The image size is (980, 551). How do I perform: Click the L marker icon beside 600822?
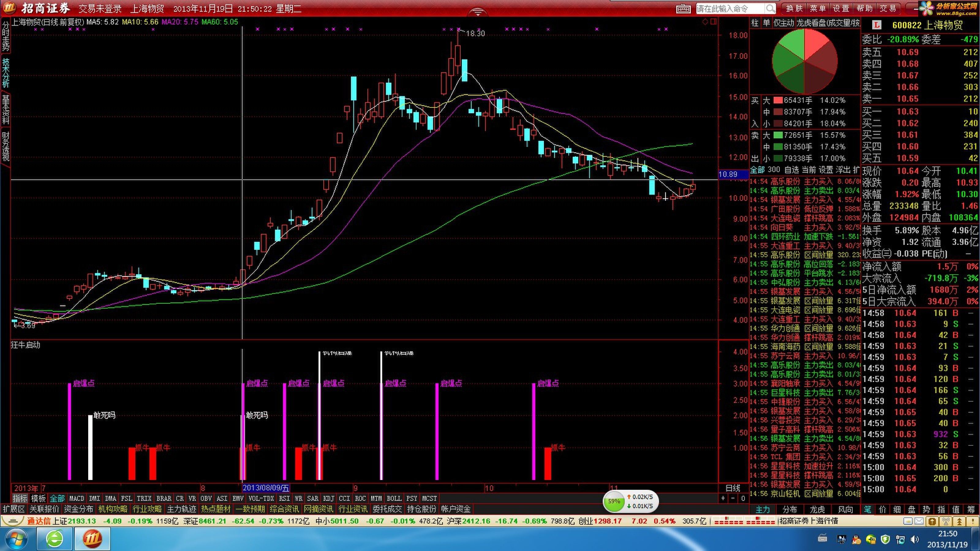pos(876,25)
